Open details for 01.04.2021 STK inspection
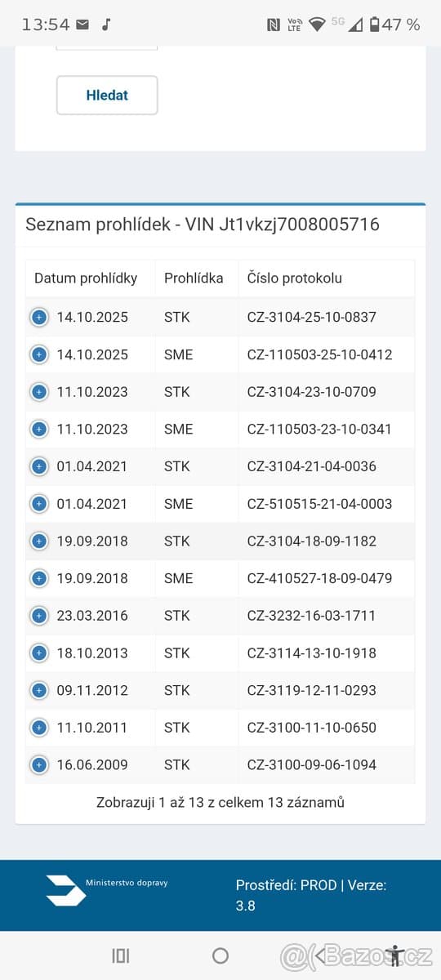This screenshot has width=441, height=980. tap(38, 466)
